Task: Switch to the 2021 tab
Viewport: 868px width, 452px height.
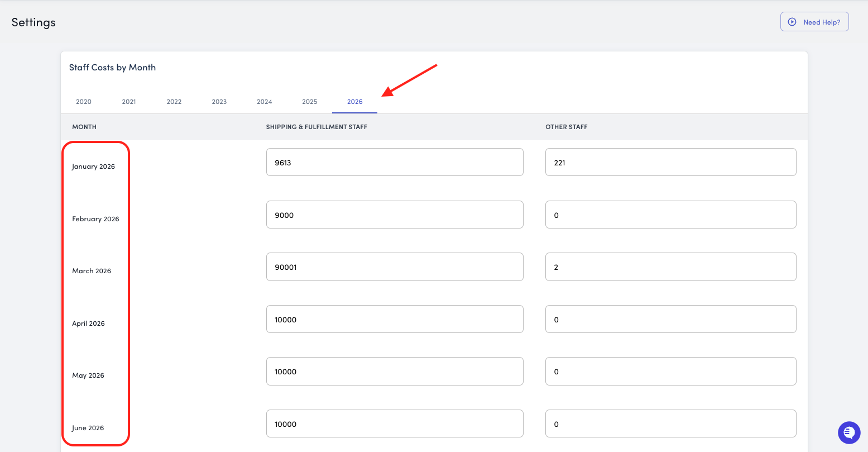Action: tap(129, 102)
